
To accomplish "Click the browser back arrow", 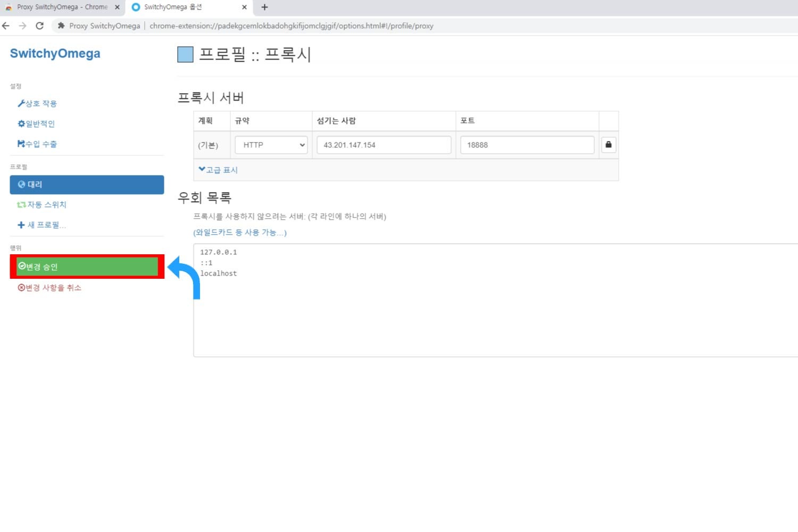I will point(6,26).
